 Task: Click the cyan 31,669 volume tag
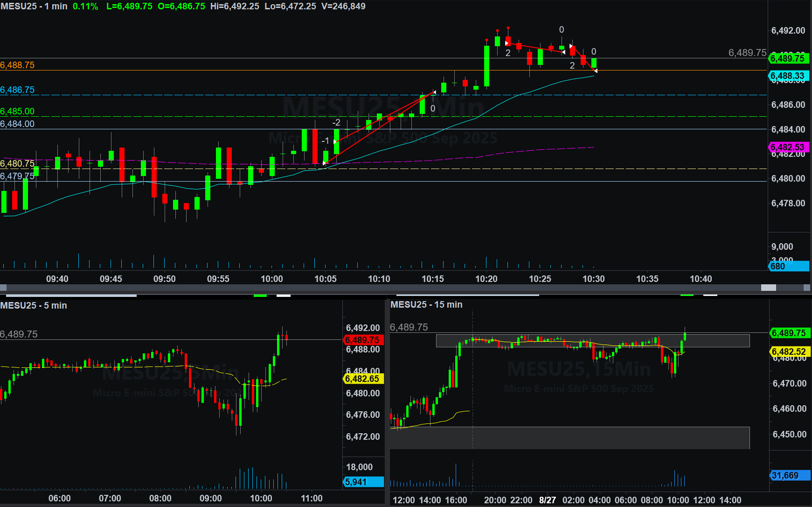coord(789,475)
